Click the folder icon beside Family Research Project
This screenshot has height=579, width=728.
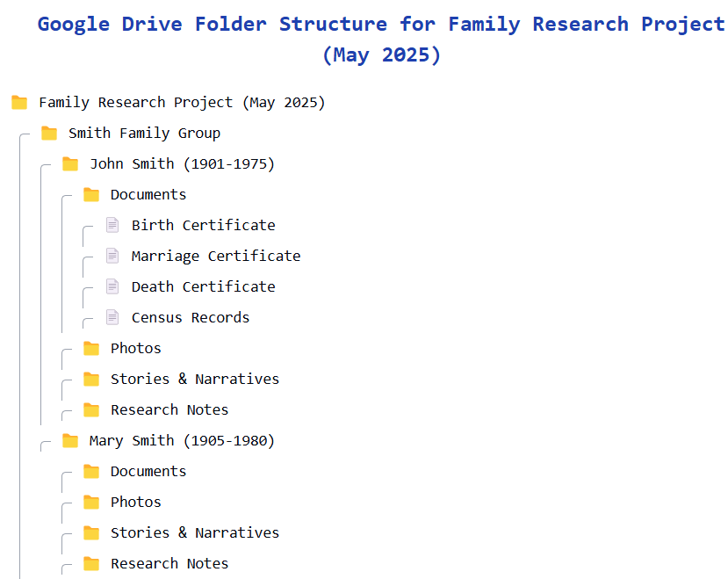click(x=19, y=102)
